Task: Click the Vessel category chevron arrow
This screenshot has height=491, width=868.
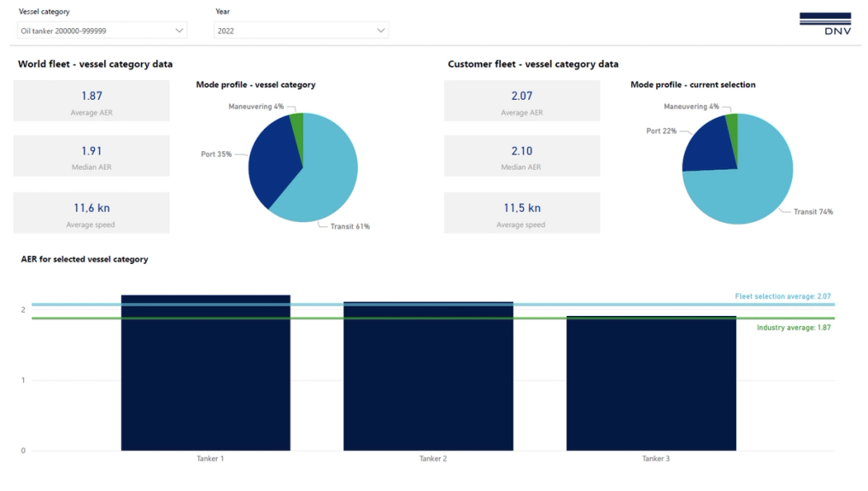Action: [179, 31]
